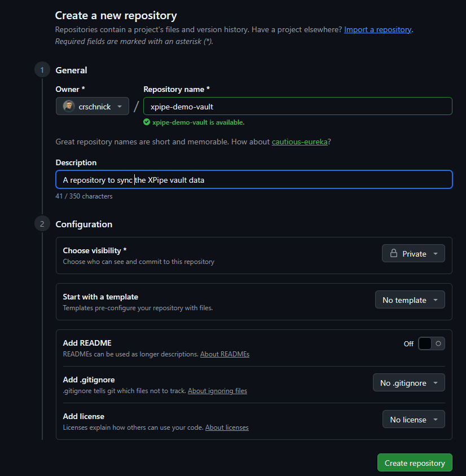Focus the Repository name input field

point(298,107)
